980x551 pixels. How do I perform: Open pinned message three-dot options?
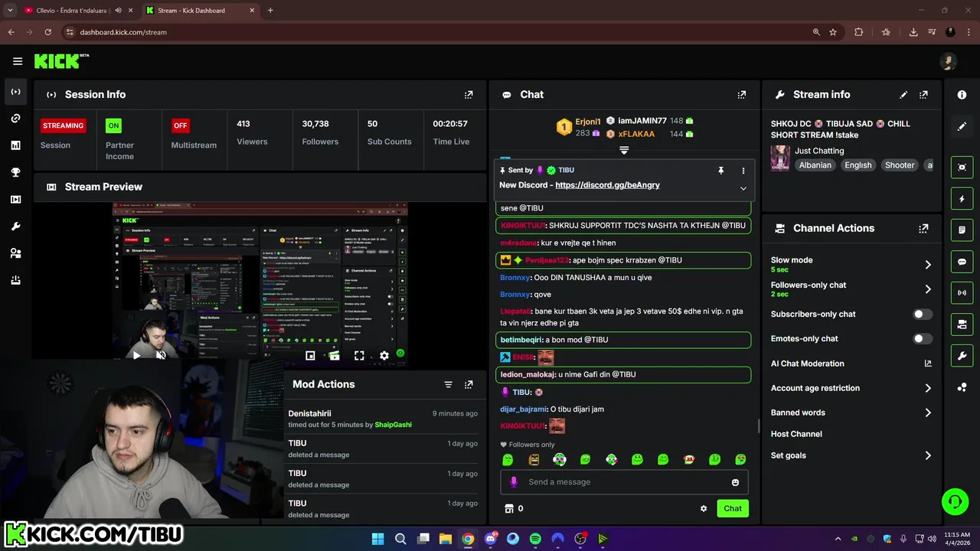point(743,171)
